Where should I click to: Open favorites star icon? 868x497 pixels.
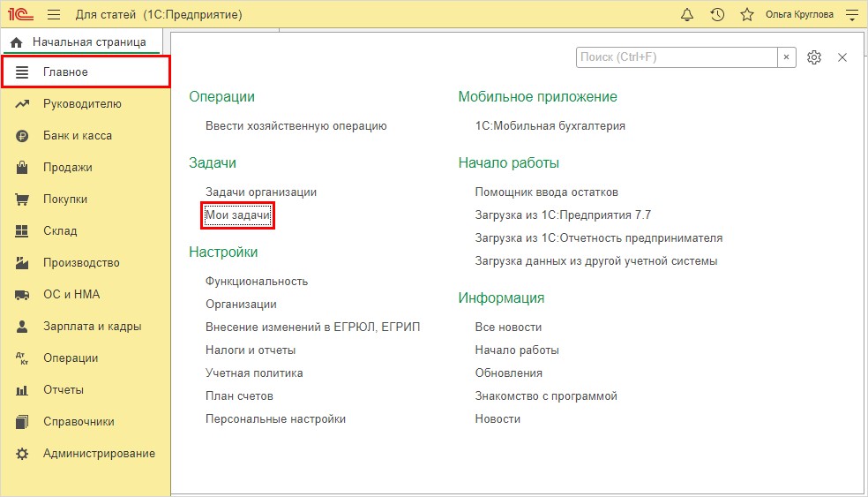click(747, 14)
